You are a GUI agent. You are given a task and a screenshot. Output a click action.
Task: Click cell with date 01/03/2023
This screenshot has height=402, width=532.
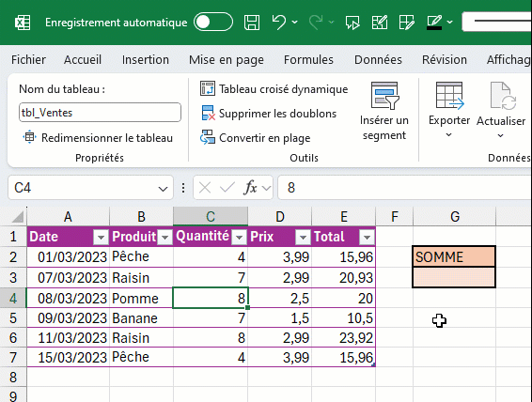(69, 257)
